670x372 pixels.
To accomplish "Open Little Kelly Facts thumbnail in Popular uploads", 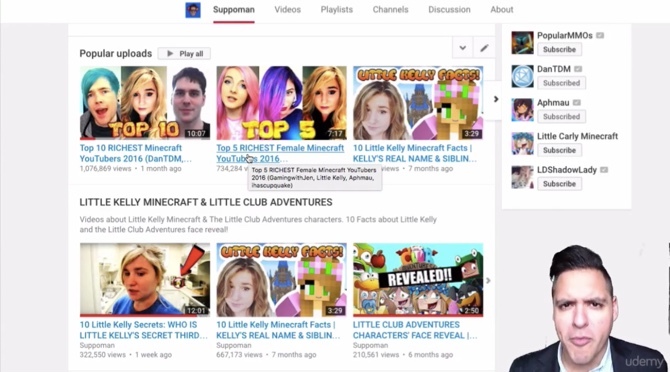I will [418, 103].
